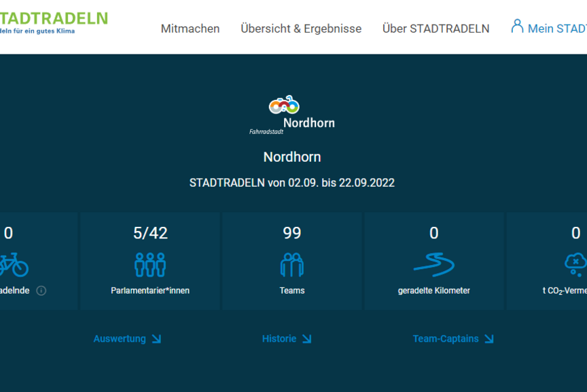Show the Historie section link
The image size is (587, 392).
click(279, 338)
